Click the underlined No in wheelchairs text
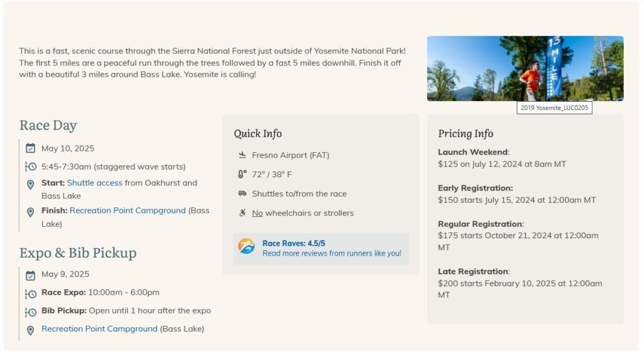Image resolution: width=644 pixels, height=355 pixels. click(257, 213)
